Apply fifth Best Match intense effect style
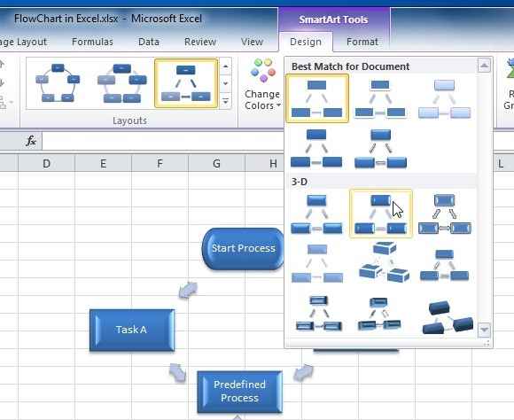 [x=380, y=148]
